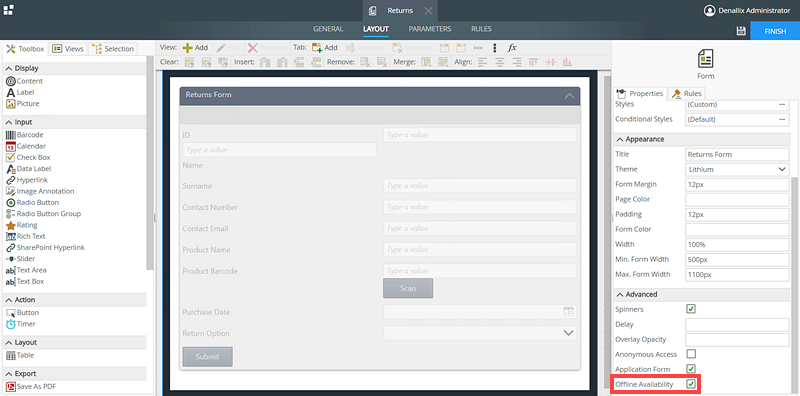Align content center icon
800x396 pixels.
tap(500, 62)
